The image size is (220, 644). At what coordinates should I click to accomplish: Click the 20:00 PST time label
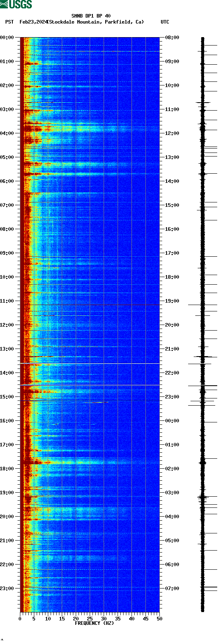pyautogui.click(x=7, y=517)
